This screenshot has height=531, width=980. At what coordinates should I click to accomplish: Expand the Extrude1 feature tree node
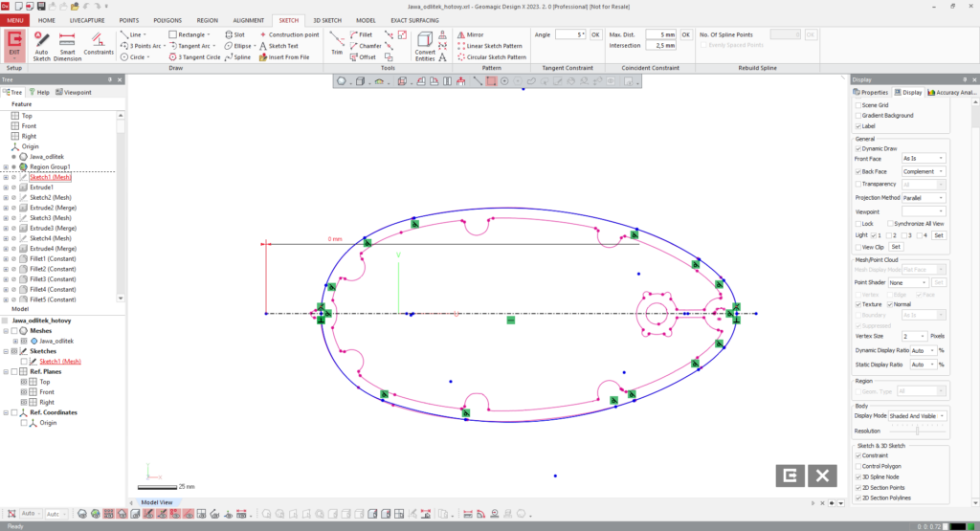[x=6, y=188]
